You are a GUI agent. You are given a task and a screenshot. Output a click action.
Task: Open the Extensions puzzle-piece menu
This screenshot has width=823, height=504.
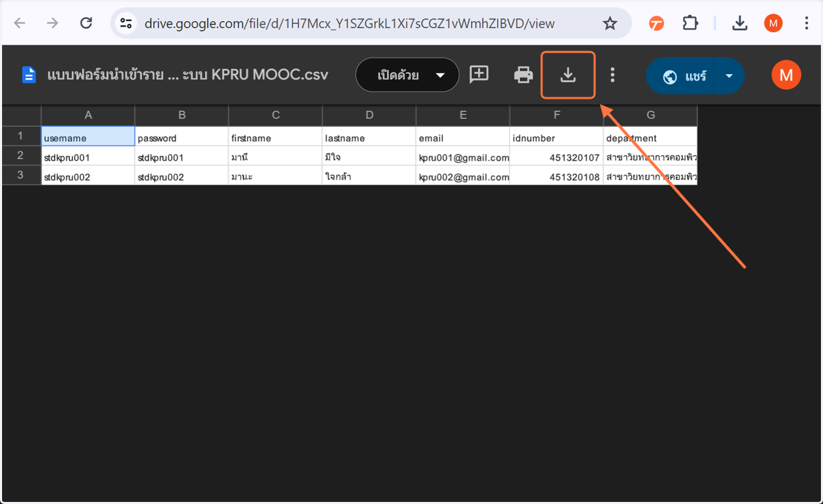click(x=690, y=23)
